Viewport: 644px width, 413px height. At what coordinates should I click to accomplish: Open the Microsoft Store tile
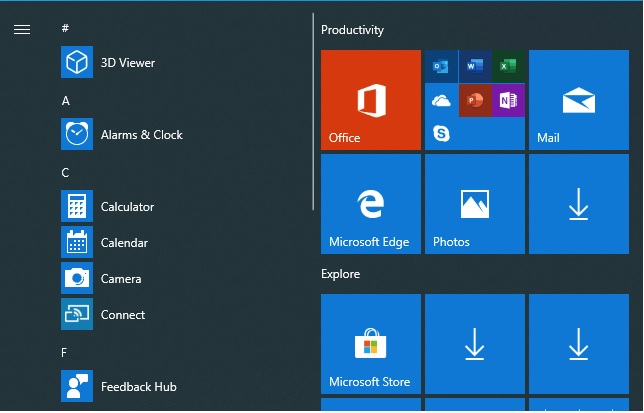click(371, 344)
